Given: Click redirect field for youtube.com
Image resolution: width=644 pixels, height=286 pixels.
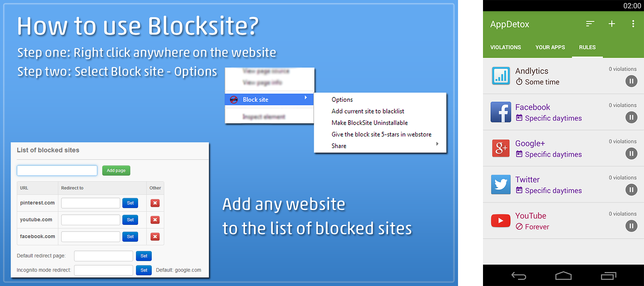Looking at the screenshot, I should (x=91, y=220).
